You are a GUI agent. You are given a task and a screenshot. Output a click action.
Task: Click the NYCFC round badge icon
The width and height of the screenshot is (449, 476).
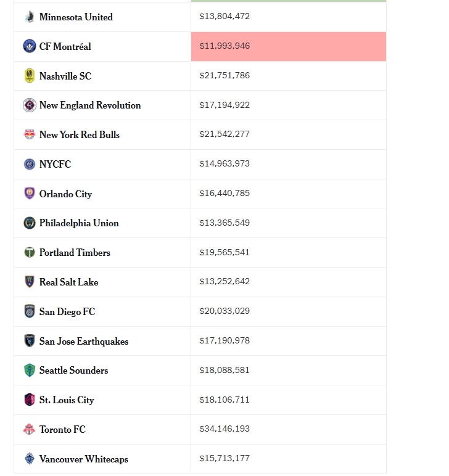click(30, 164)
